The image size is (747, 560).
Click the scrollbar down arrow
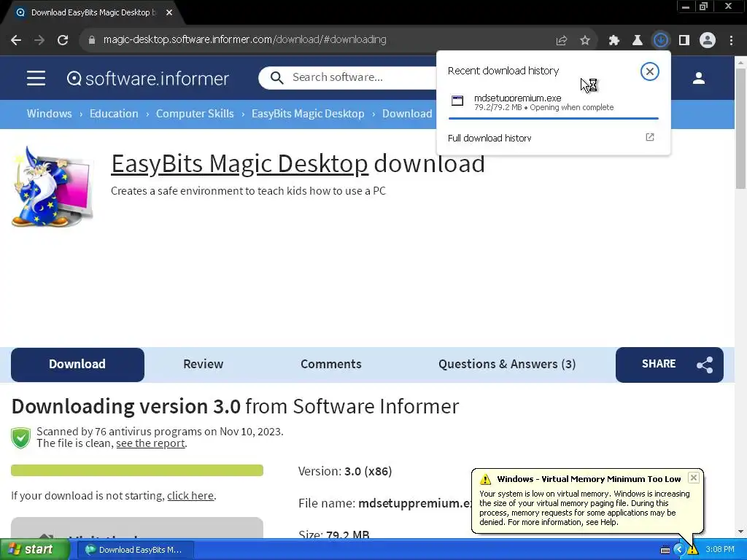click(741, 532)
